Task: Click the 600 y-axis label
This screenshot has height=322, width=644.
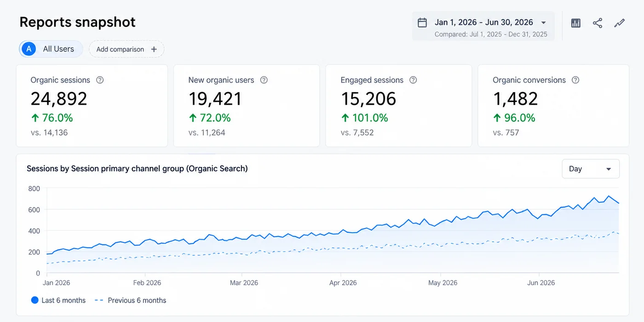Action: pyautogui.click(x=34, y=210)
